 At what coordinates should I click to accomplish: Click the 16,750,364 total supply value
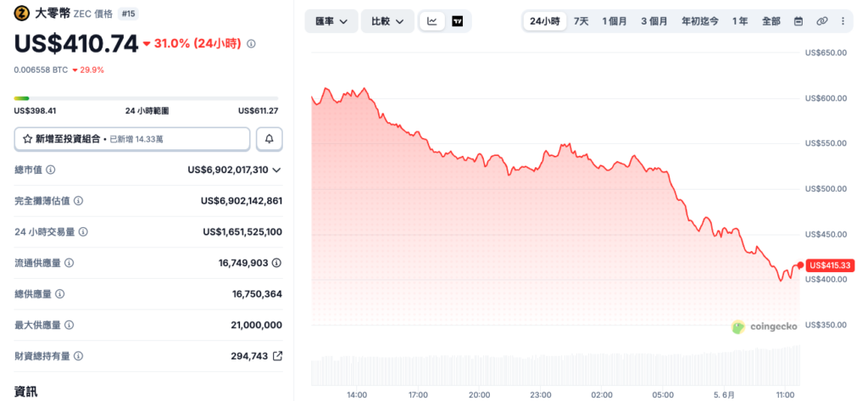click(x=257, y=294)
